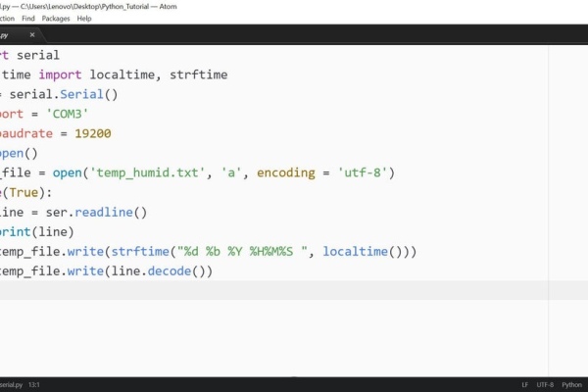Click the empty highlighted line 13

294,290
